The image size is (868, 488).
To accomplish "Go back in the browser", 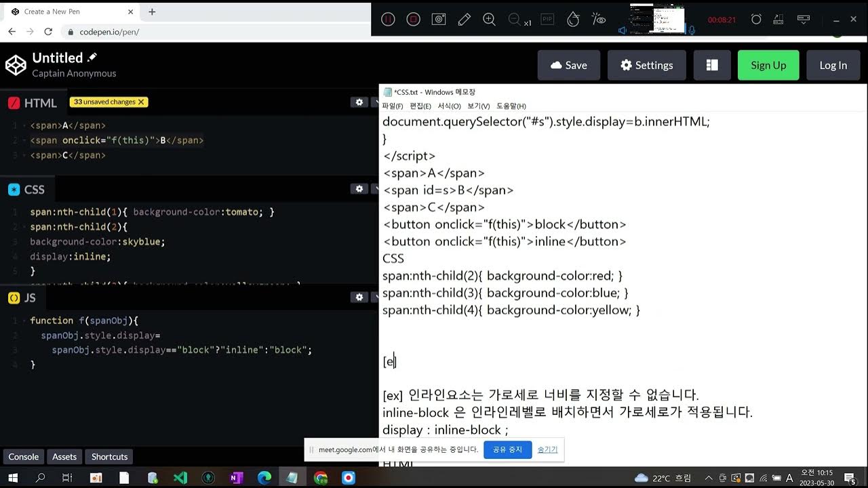I will (x=12, y=32).
